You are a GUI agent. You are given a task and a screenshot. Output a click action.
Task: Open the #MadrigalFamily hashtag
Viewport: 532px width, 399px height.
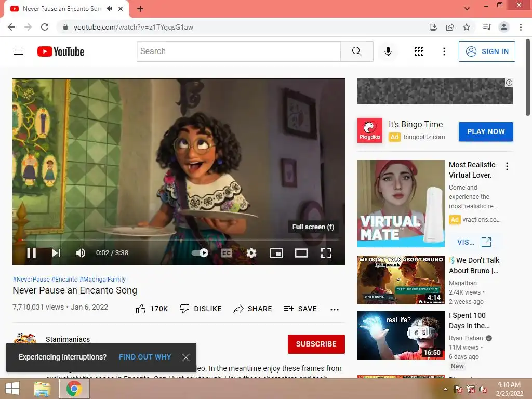(102, 279)
